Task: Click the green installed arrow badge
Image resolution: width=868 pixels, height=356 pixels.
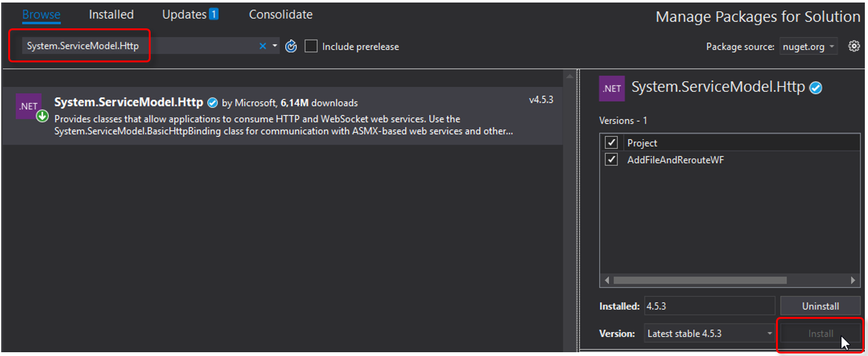Action: [x=42, y=116]
